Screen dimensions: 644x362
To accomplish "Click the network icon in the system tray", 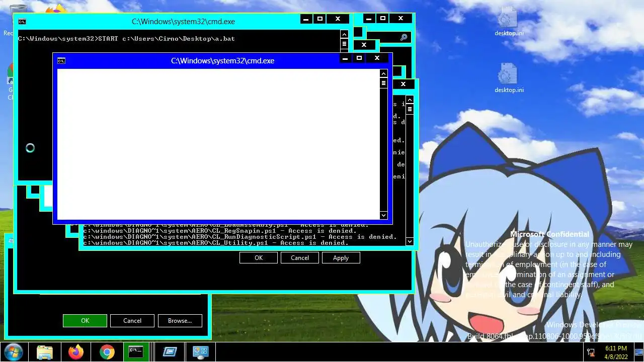I will click(591, 352).
